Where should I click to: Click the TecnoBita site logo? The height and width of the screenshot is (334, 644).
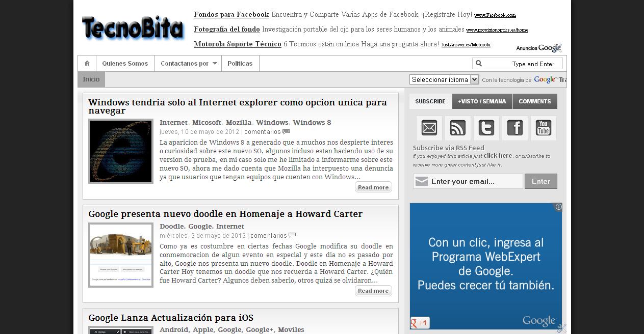click(x=133, y=28)
